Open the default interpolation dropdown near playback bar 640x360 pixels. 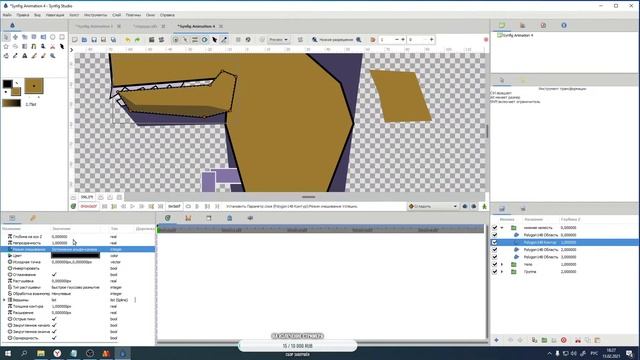pos(433,207)
